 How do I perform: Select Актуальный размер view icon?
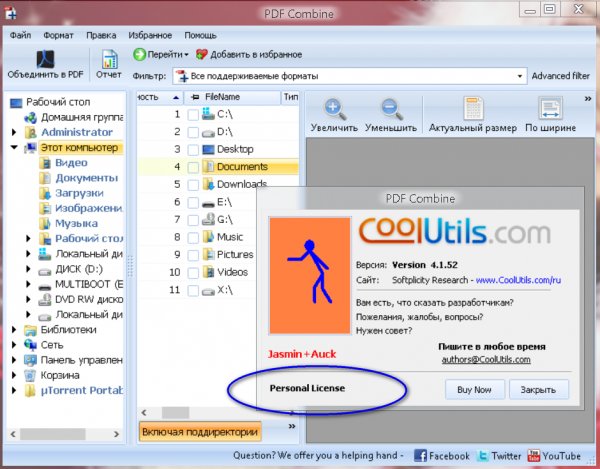[x=473, y=108]
